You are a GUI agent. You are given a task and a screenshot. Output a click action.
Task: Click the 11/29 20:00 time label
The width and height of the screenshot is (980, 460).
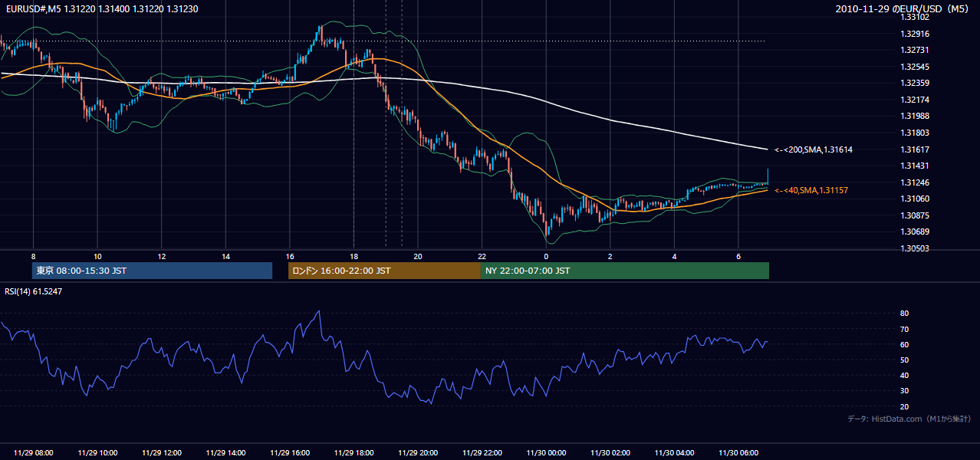418,453
